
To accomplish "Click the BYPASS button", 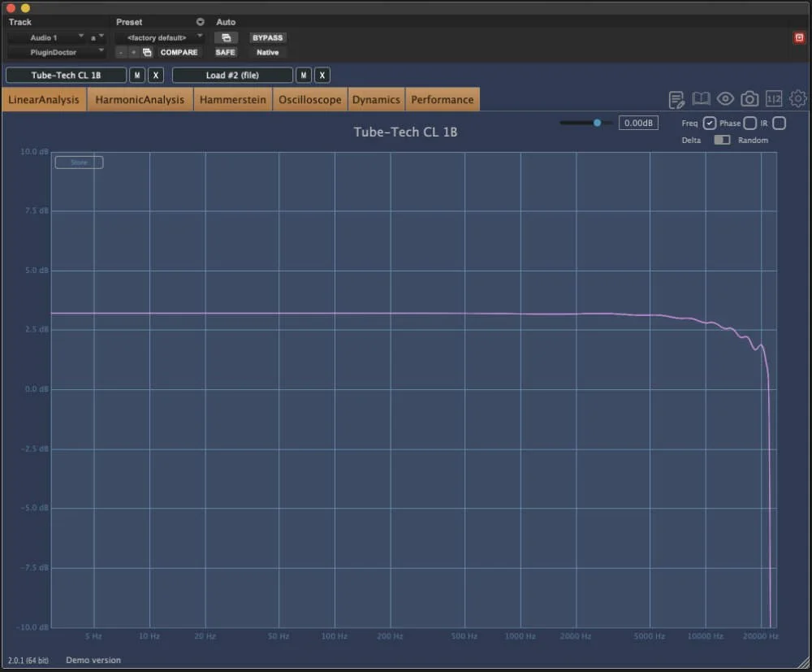I will tap(267, 37).
